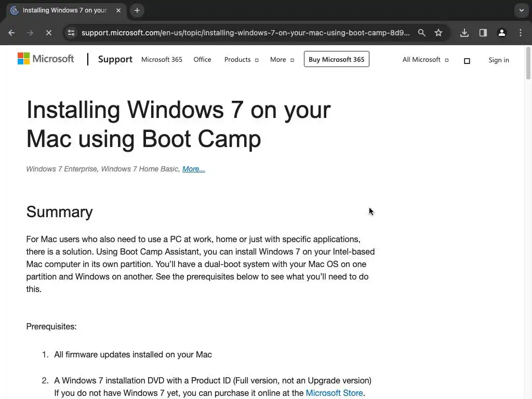This screenshot has height=399, width=532.
Task: Open the Office navigation item
Action: [x=202, y=60]
